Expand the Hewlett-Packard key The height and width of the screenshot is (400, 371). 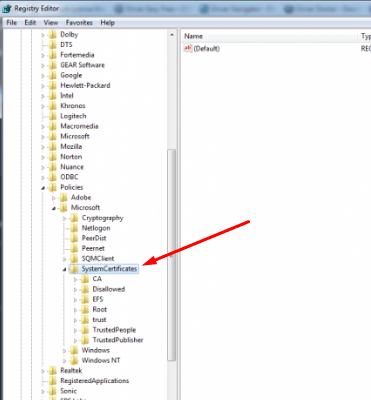click(43, 86)
